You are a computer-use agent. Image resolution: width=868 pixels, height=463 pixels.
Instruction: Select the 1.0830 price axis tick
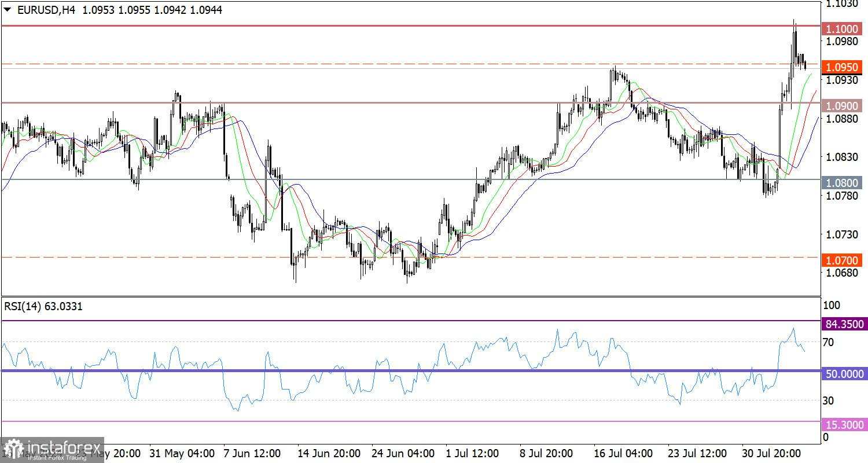click(841, 157)
